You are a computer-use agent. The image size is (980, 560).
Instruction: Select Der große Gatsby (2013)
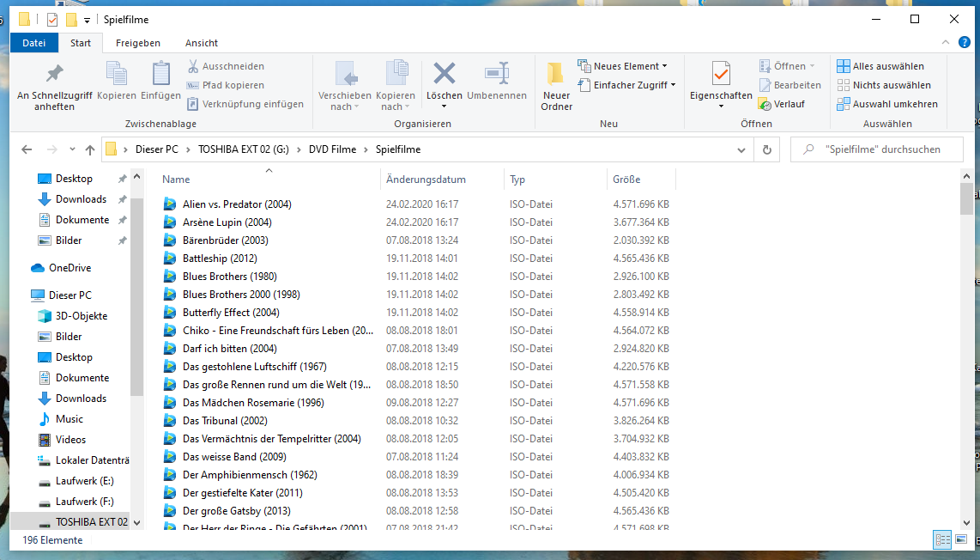(x=236, y=511)
